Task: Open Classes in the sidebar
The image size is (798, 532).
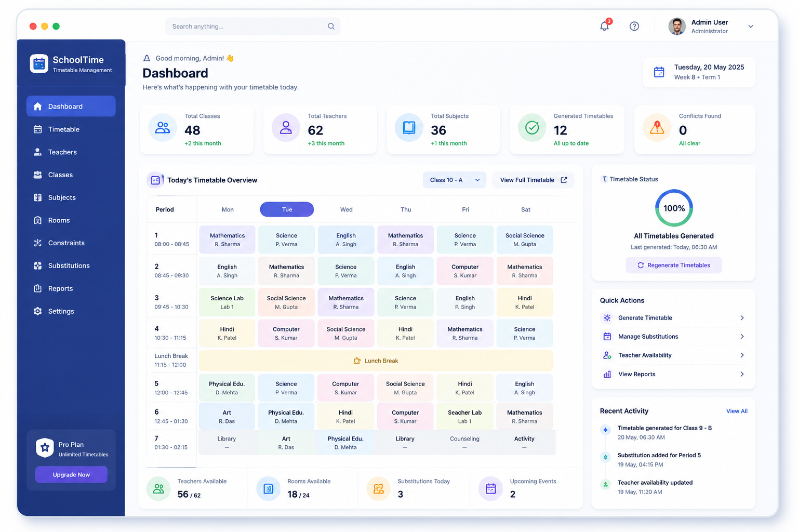Action: pyautogui.click(x=71, y=175)
